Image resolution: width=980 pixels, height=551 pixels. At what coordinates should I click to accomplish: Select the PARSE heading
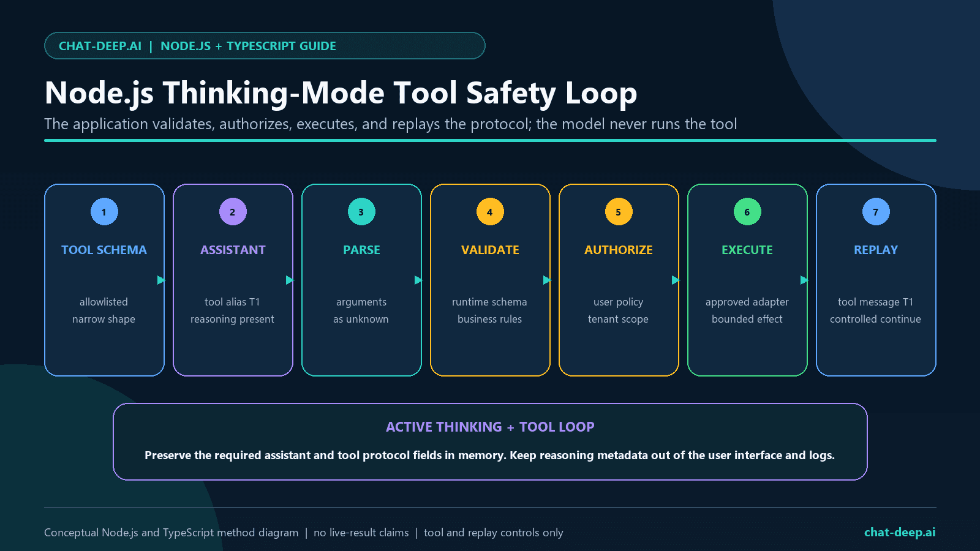tap(361, 250)
